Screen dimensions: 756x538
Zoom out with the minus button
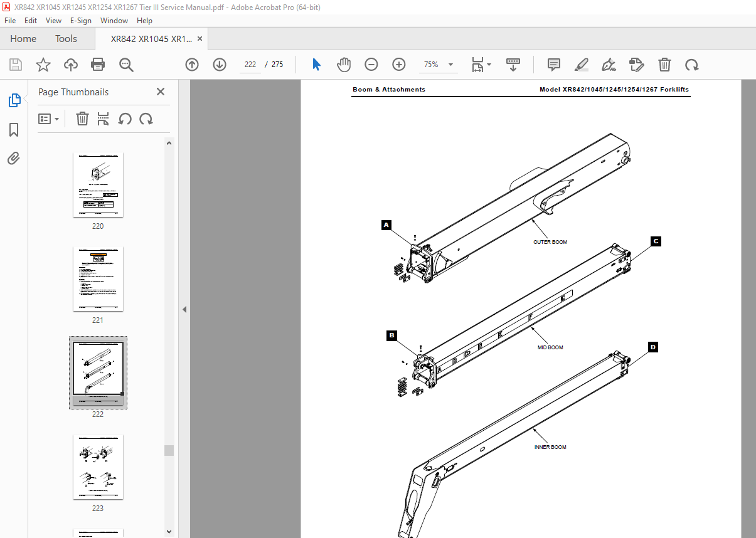(371, 65)
